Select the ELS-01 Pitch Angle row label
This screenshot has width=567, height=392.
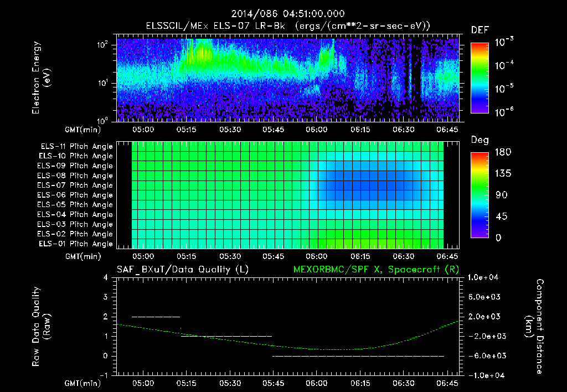tap(76, 244)
